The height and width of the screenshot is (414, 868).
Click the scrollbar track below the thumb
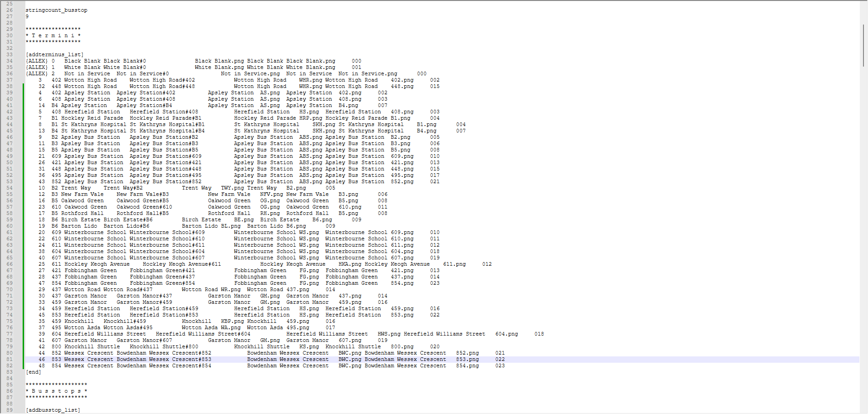point(863,227)
